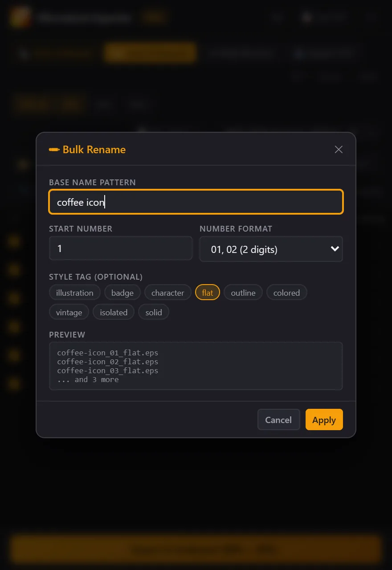Apply the bulk rename
Screen dimensions: 392x570
pyautogui.click(x=324, y=419)
